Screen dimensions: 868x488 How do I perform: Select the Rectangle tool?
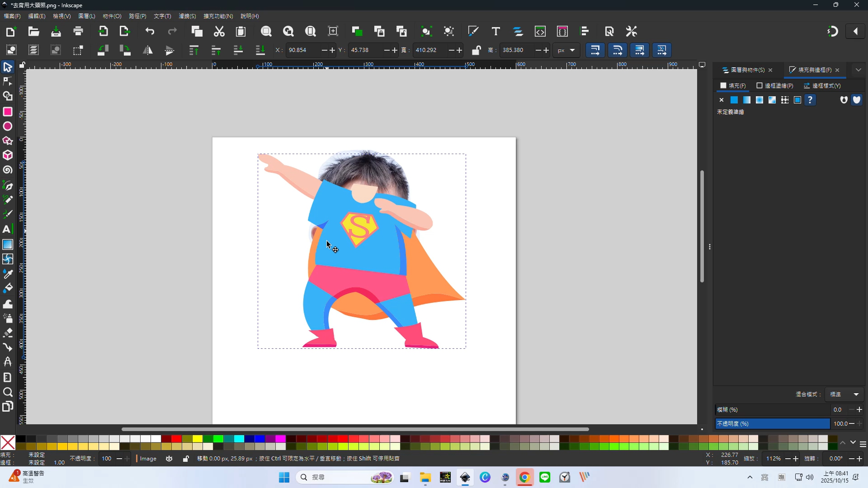(x=8, y=112)
